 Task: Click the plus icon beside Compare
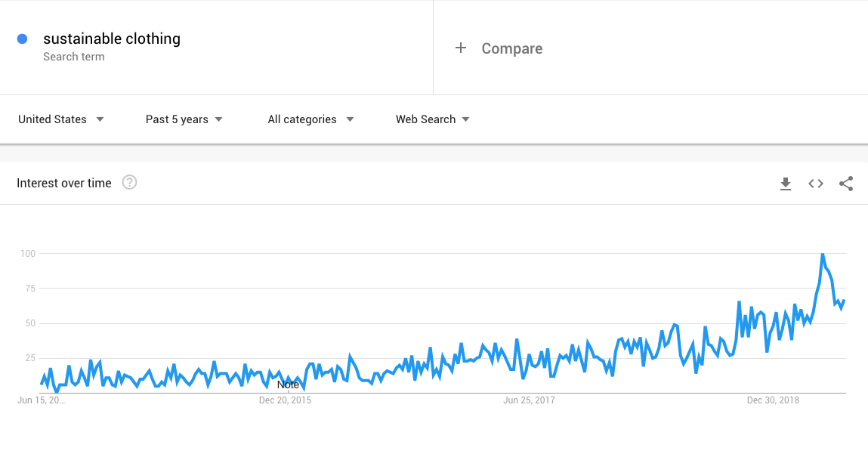[x=461, y=48]
